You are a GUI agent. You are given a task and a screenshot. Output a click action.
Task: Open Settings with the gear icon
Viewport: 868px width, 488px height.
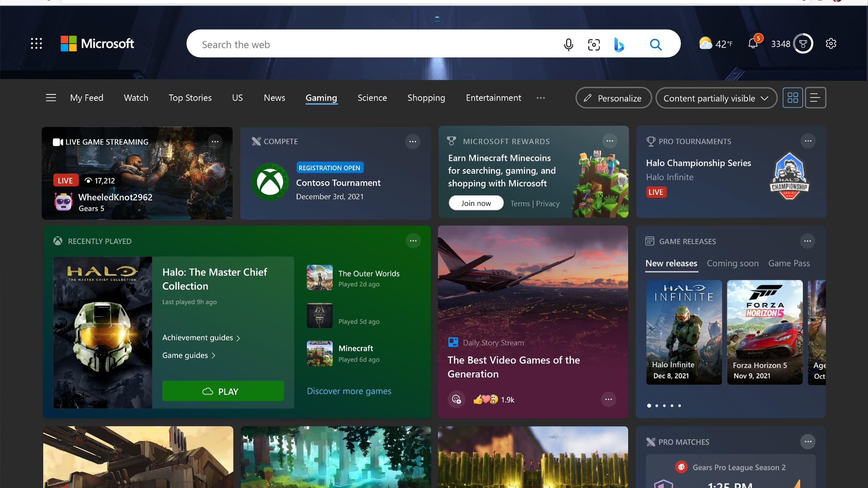tap(831, 43)
